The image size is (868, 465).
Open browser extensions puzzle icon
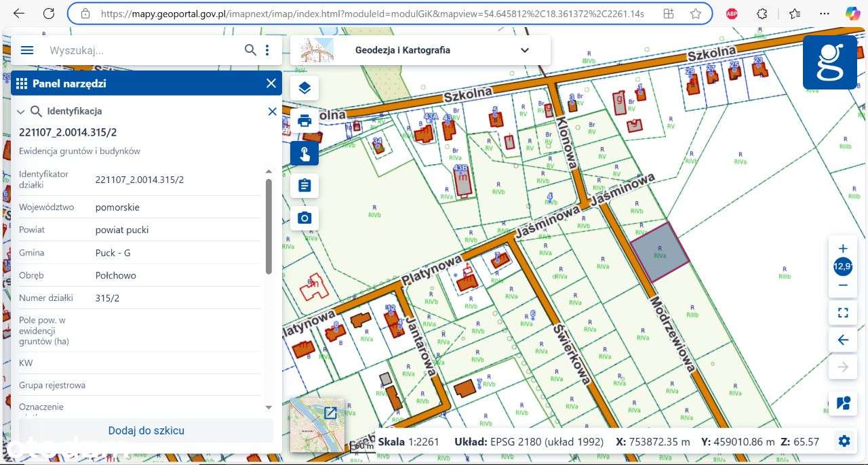[x=762, y=14]
